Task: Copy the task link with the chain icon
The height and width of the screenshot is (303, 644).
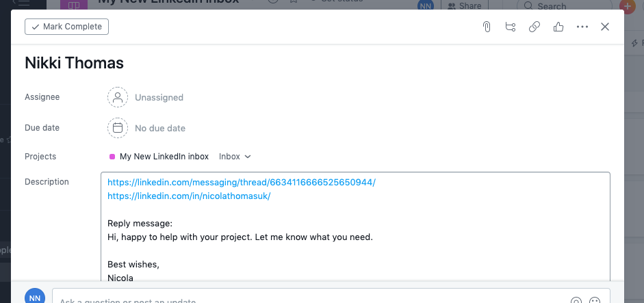Action: point(534,27)
